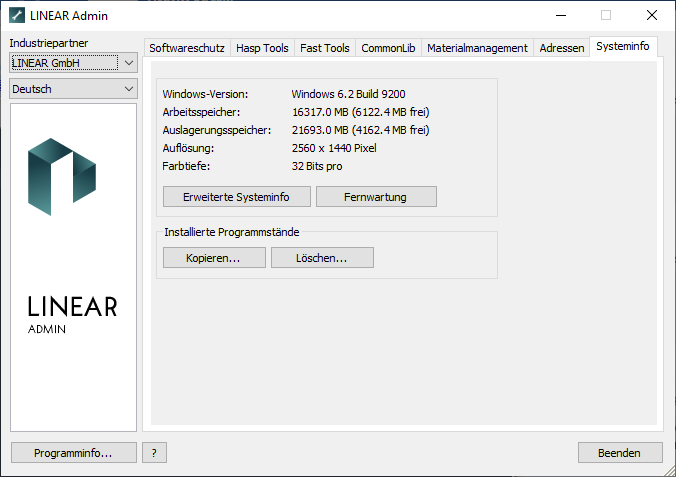Image resolution: width=676 pixels, height=477 pixels.
Task: Select the CommonLib tab
Action: [388, 48]
